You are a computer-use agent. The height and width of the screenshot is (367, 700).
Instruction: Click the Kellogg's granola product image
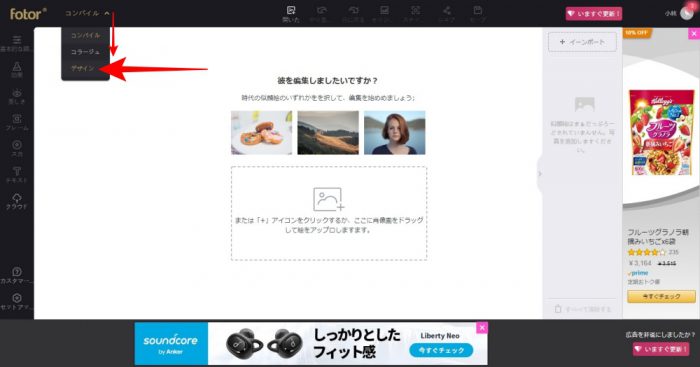[x=662, y=132]
